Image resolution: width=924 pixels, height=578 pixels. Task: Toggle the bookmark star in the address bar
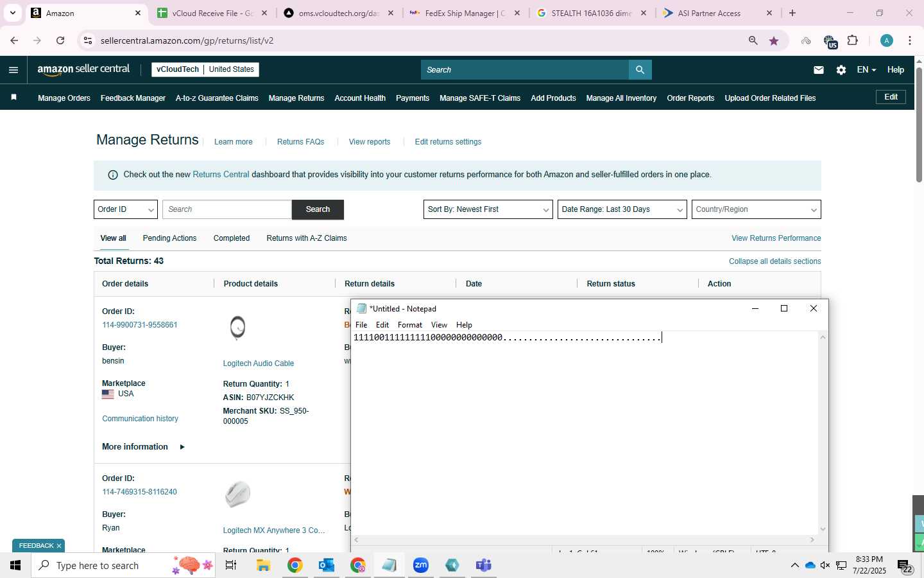click(774, 40)
